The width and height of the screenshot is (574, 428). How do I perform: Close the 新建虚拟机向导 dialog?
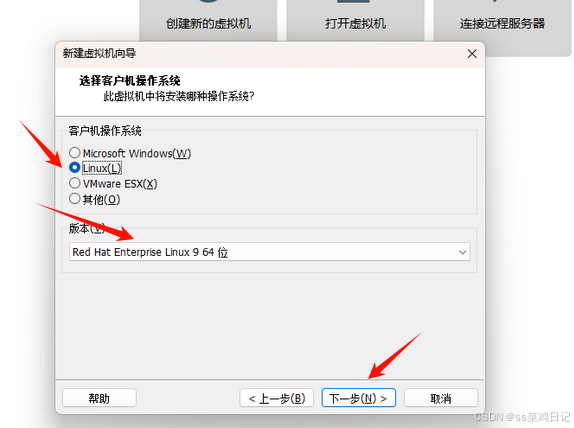[472, 54]
